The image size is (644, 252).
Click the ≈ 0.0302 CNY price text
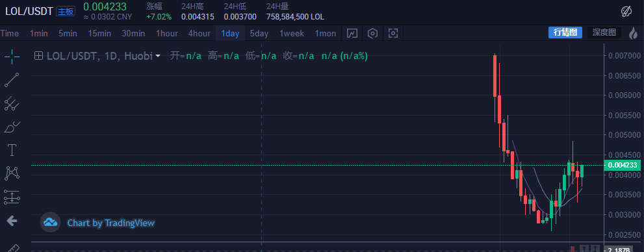click(x=108, y=18)
